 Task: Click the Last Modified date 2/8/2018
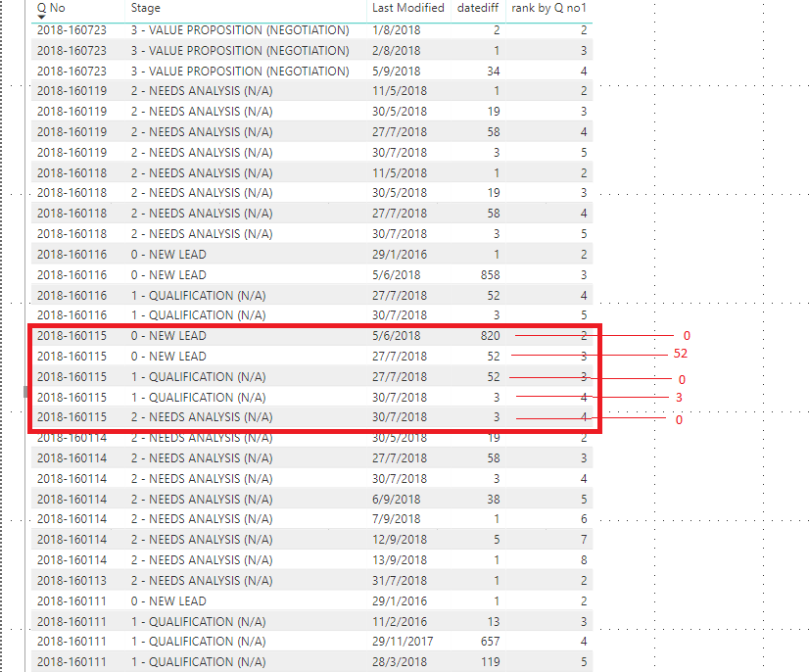(397, 51)
